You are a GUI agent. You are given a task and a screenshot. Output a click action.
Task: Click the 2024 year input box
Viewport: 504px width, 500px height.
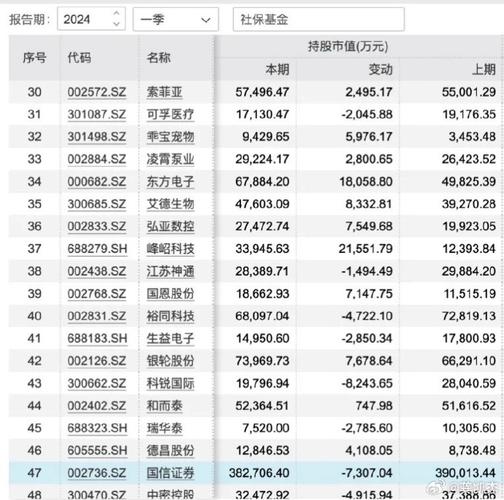tap(91, 19)
